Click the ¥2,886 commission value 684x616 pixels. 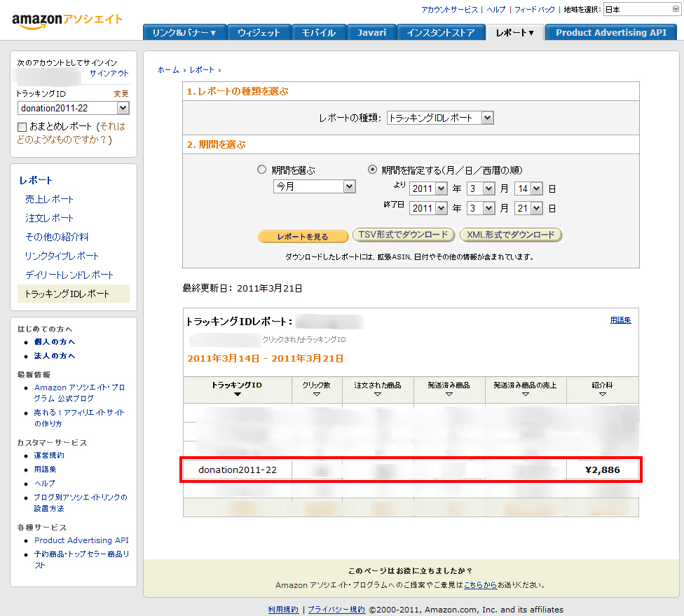603,470
